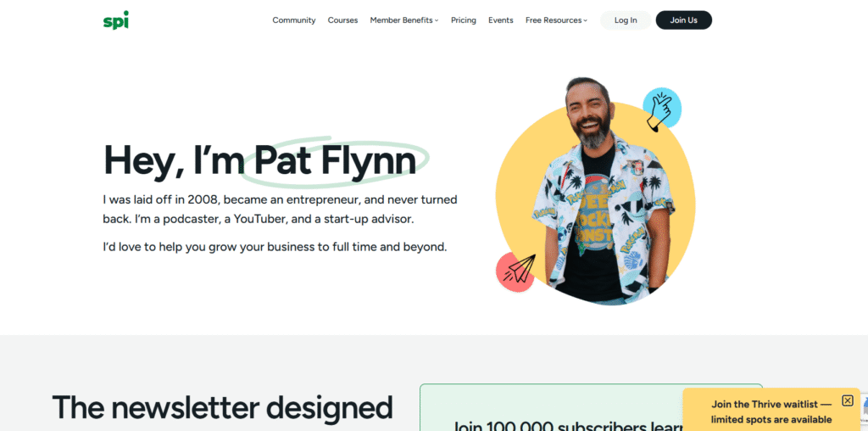This screenshot has width=868, height=431.
Task: Open the Free Resources menu
Action: (x=556, y=20)
